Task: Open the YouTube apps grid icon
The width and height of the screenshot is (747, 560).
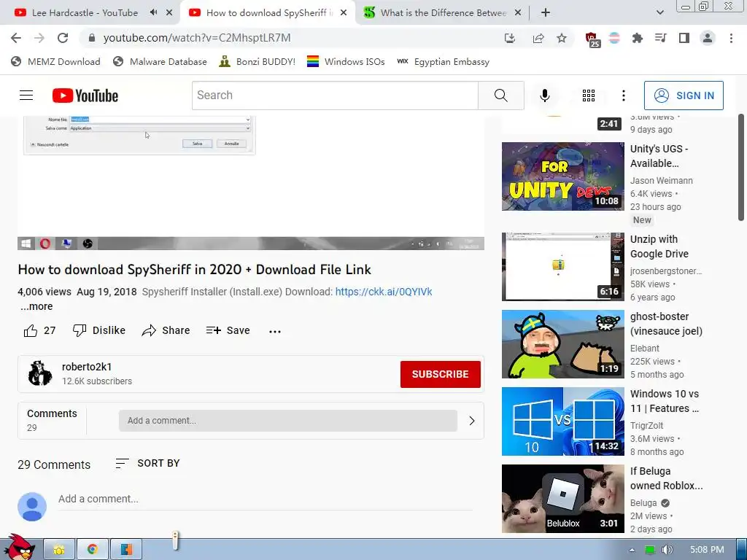Action: pyautogui.click(x=589, y=96)
